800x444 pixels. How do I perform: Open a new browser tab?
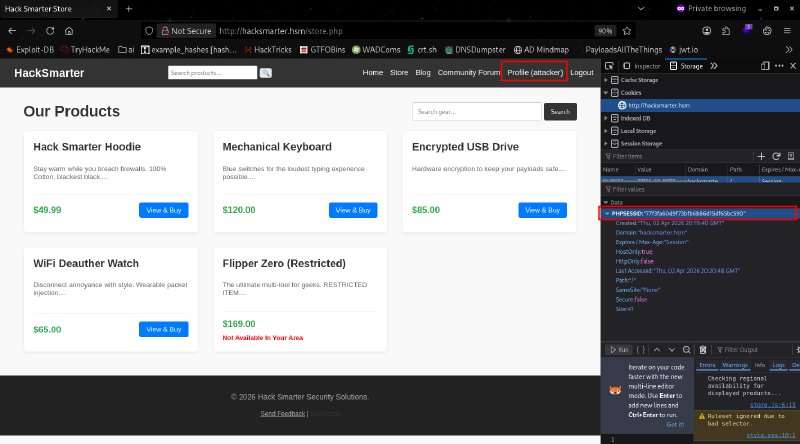tap(129, 9)
